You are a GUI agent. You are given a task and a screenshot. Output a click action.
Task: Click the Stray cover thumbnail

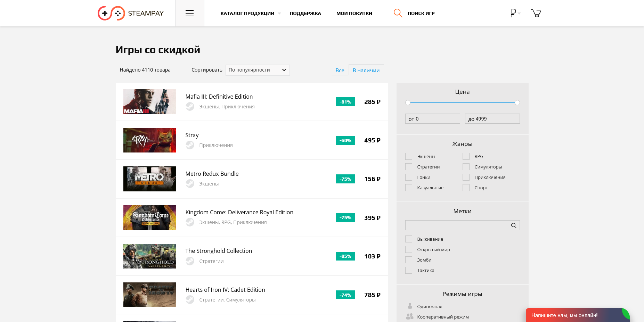coord(150,140)
